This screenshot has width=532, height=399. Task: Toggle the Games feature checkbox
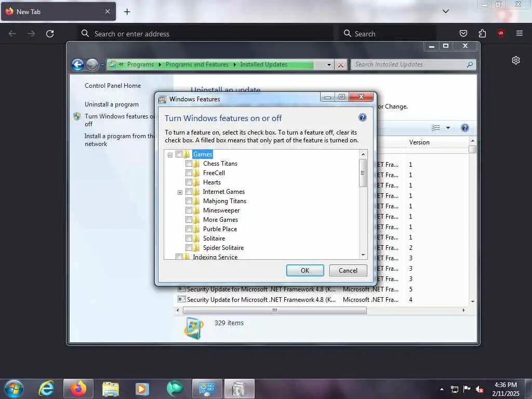click(x=179, y=154)
